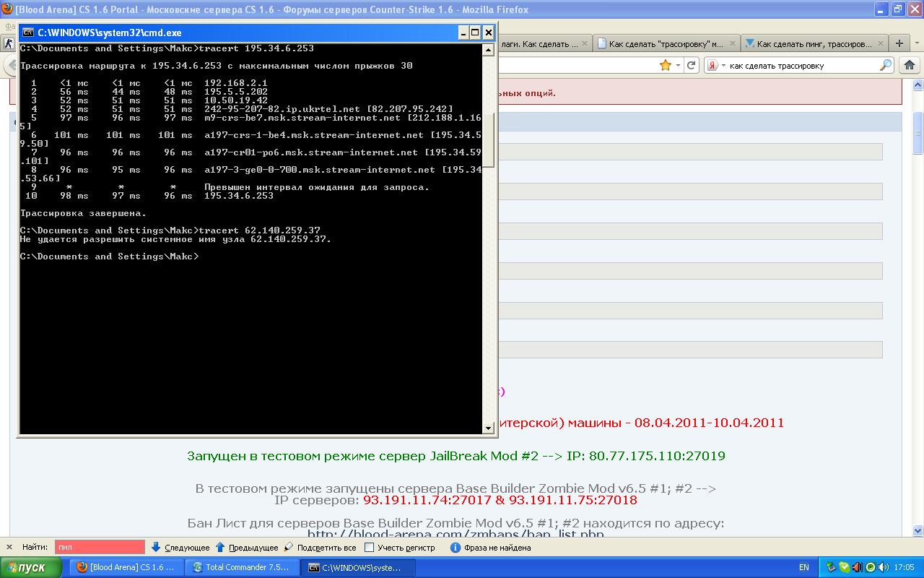Click the IP text 80.77.175.110:27019
Image resolution: width=924 pixels, height=578 pixels.
click(x=657, y=456)
